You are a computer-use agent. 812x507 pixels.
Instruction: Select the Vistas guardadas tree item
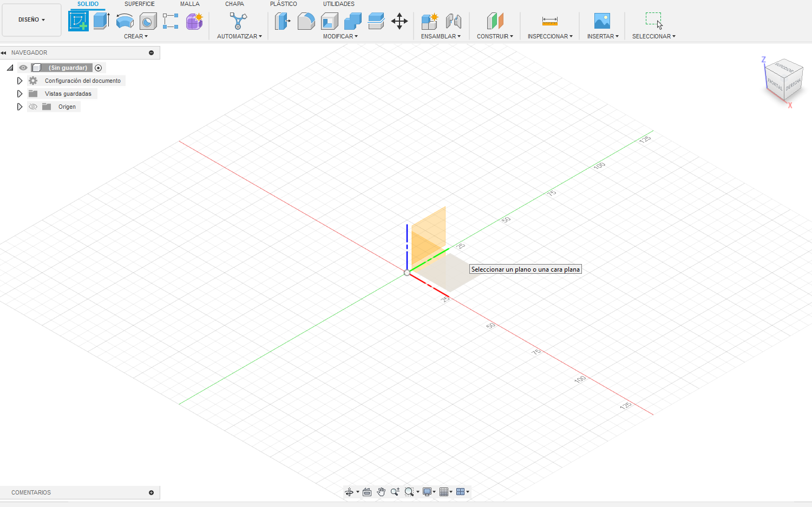coord(68,94)
